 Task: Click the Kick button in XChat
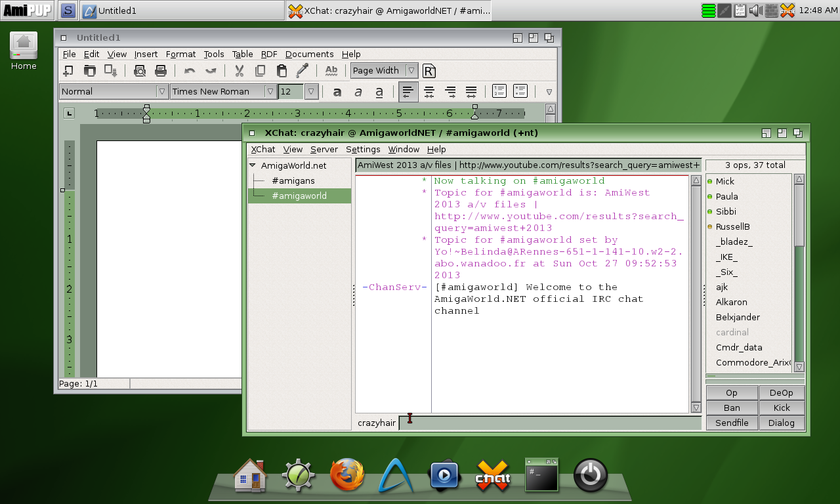pyautogui.click(x=782, y=408)
